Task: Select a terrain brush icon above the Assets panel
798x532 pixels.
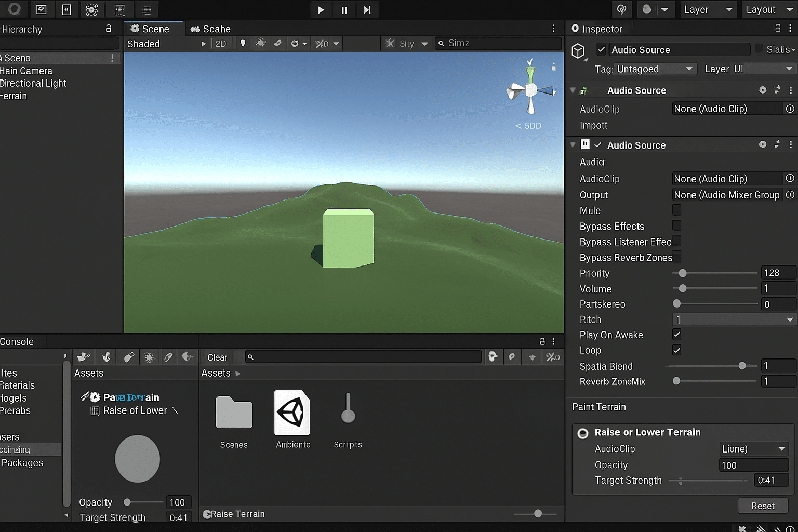Action: point(84,357)
